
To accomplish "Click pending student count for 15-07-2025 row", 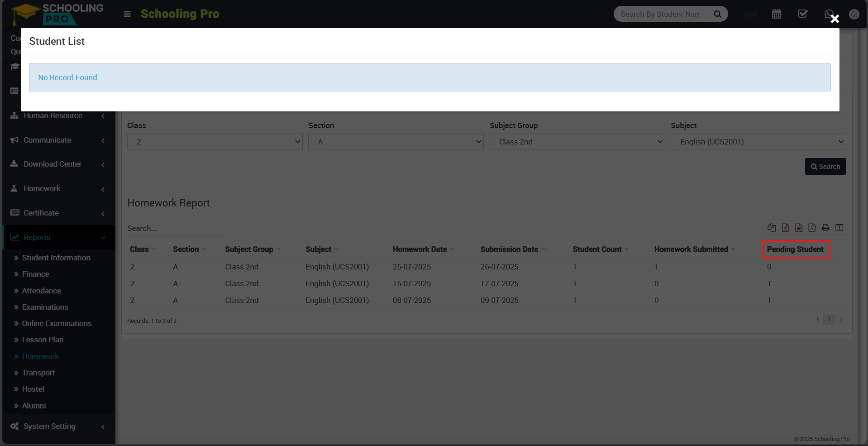I will [x=769, y=283].
